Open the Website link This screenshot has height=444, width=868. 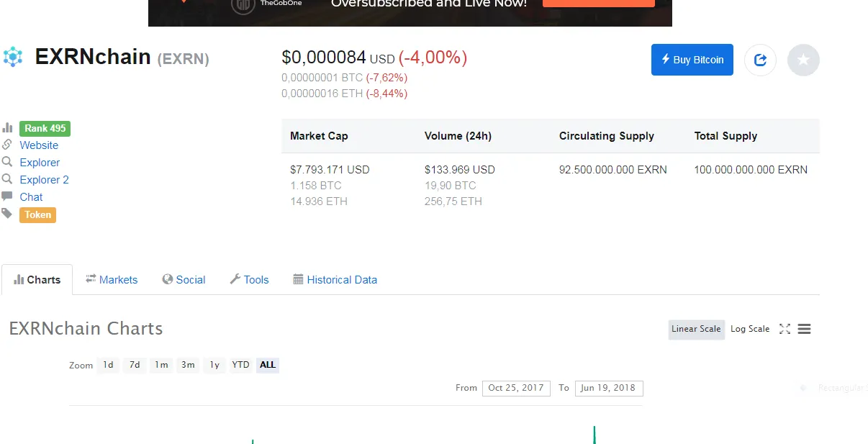39,145
